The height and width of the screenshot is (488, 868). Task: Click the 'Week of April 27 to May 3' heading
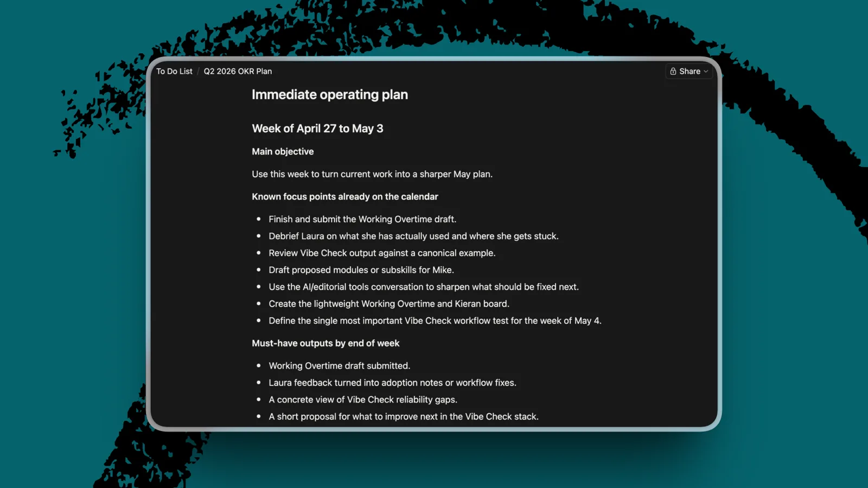pyautogui.click(x=317, y=129)
